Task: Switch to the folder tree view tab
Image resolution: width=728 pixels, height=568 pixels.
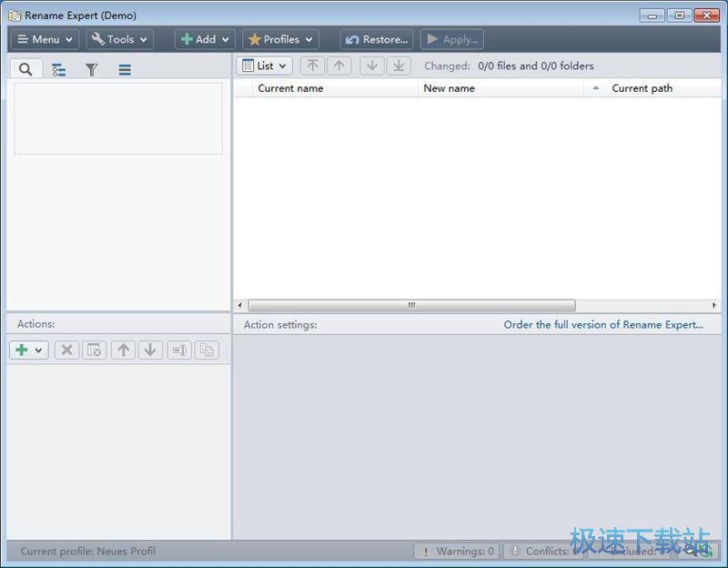Action: tap(58, 69)
